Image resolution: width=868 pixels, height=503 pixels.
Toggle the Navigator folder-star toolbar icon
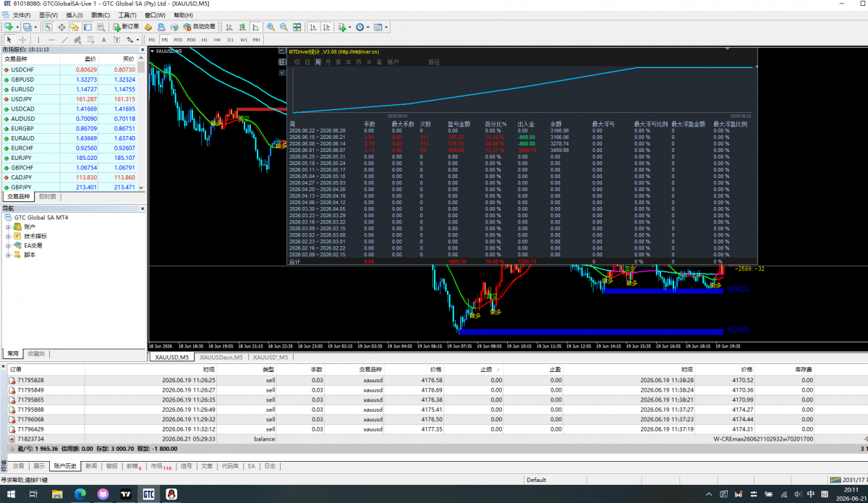click(75, 27)
